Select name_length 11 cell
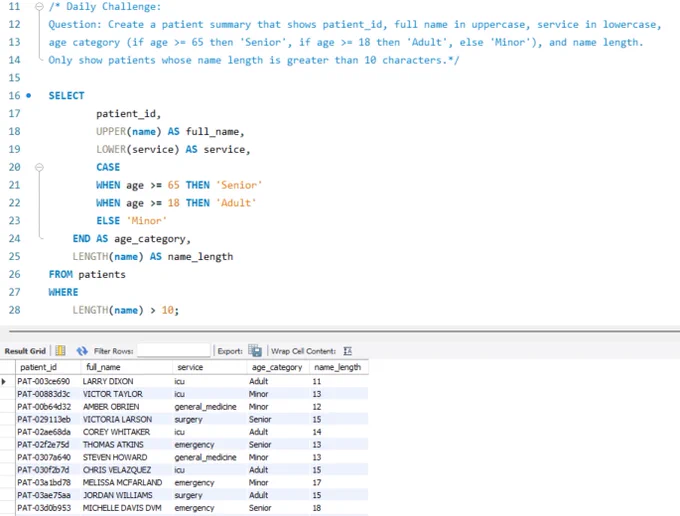The height and width of the screenshot is (516, 680). tap(317, 381)
